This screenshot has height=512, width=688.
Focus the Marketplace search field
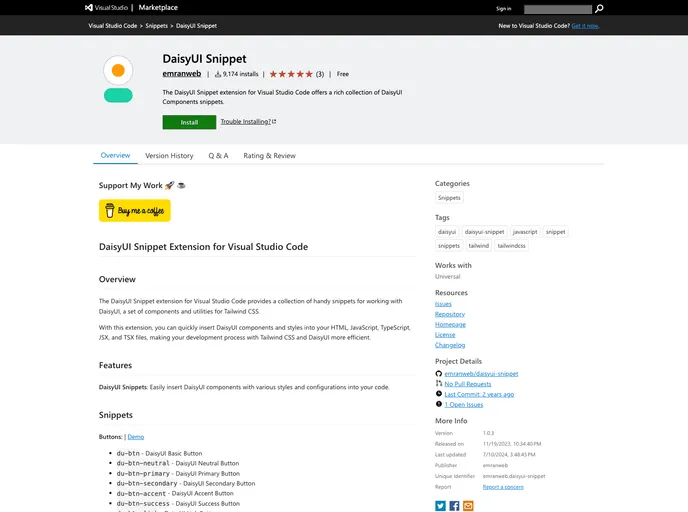pyautogui.click(x=558, y=9)
